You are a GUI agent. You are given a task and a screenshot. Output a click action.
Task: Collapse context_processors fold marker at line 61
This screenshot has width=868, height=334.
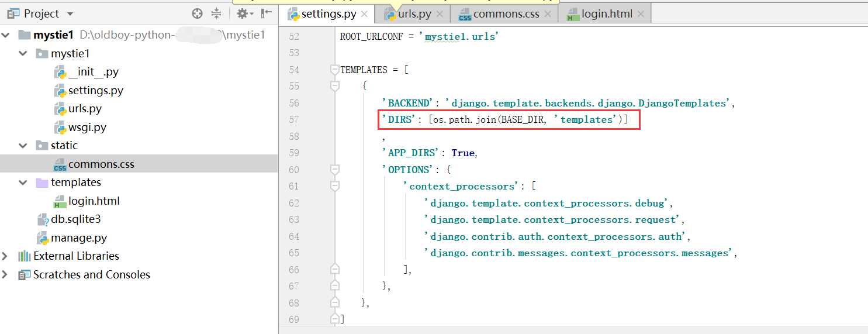tap(335, 186)
